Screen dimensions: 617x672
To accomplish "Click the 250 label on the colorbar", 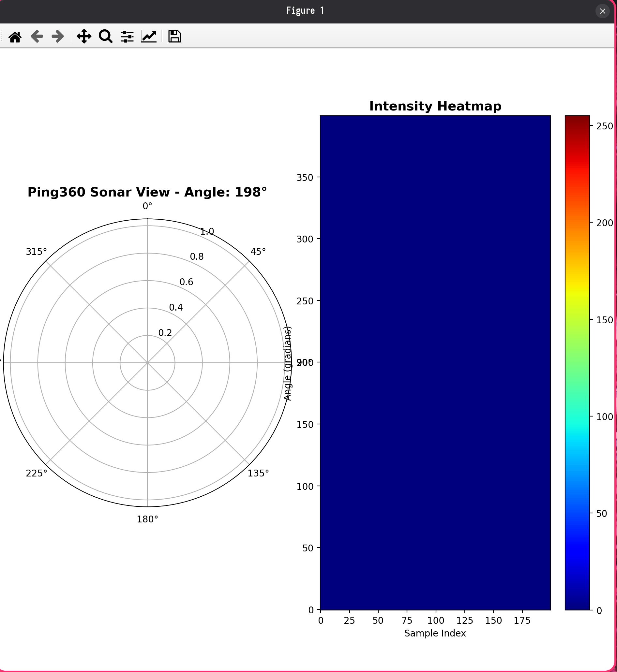I will click(x=605, y=126).
